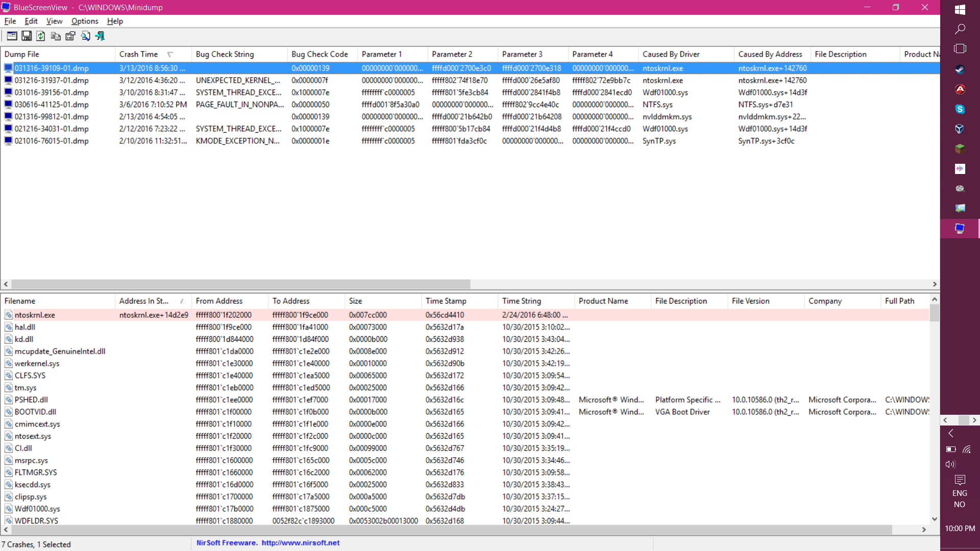Click lower pane horizontal scroll left arrow
Screen dimensions: 980x551
(6, 530)
